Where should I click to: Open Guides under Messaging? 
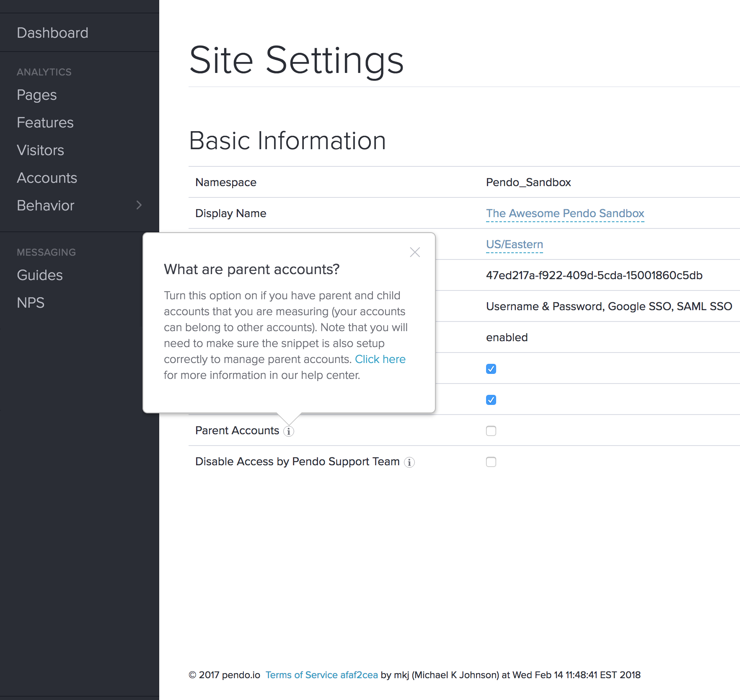(40, 275)
